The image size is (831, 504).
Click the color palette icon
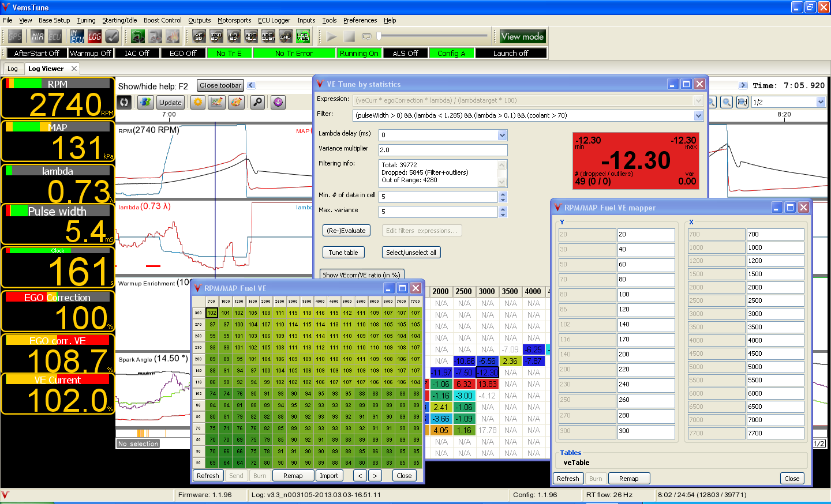(236, 102)
